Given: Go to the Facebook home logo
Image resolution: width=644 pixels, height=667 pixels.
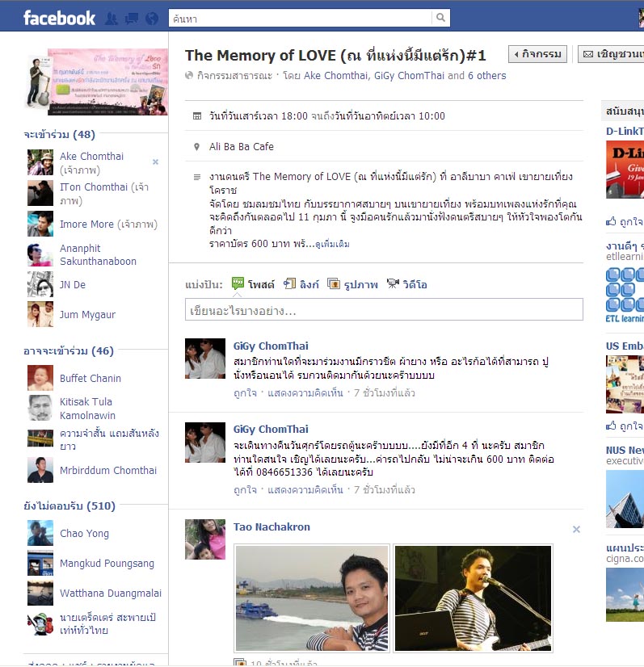Looking at the screenshot, I should click(x=59, y=18).
